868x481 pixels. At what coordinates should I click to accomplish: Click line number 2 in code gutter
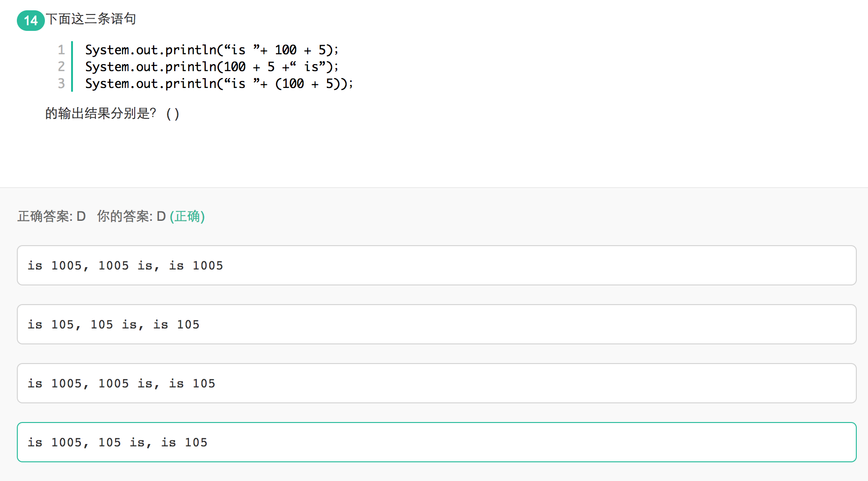click(61, 66)
